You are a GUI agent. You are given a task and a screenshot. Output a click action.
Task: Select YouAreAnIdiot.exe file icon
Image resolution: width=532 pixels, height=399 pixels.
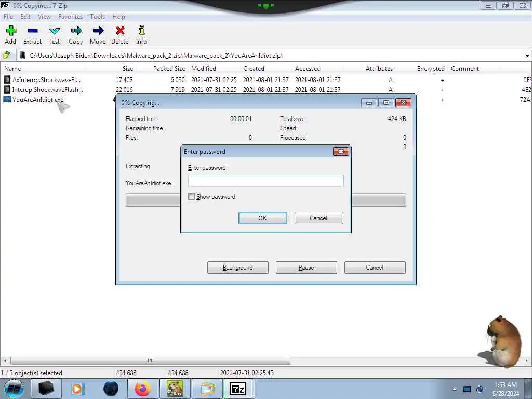coord(7,99)
